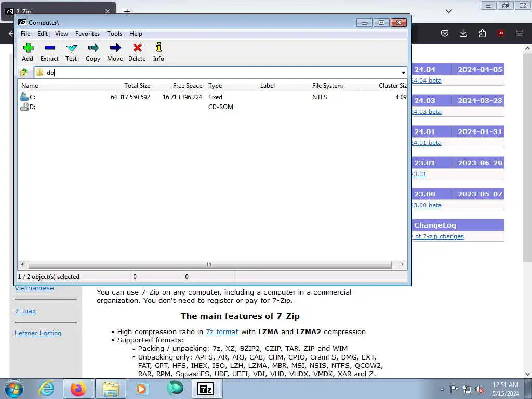Viewport: 532px width, 399px height.
Task: Click the Add toolbar icon
Action: click(28, 48)
